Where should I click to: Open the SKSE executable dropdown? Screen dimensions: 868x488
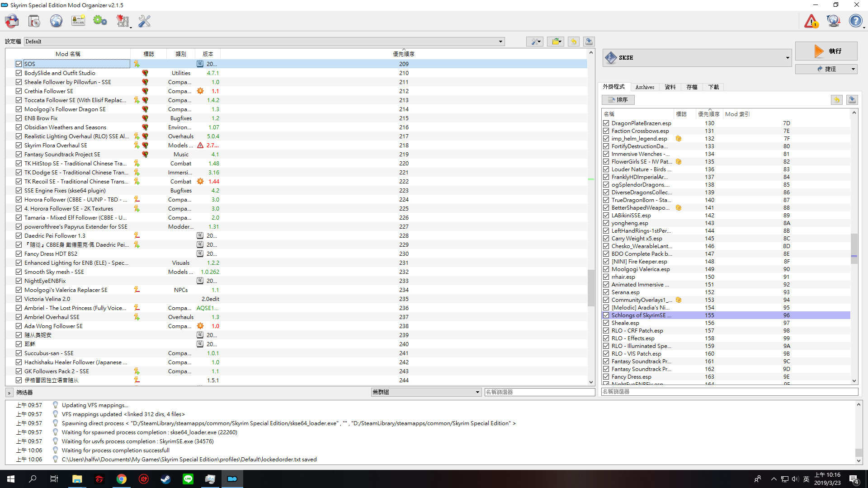point(697,58)
